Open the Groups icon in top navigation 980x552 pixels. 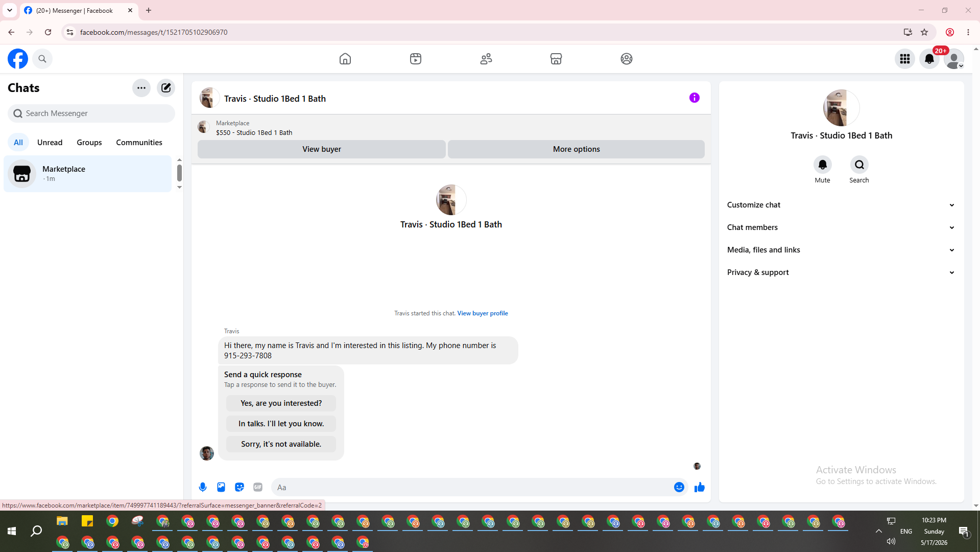[627, 59]
